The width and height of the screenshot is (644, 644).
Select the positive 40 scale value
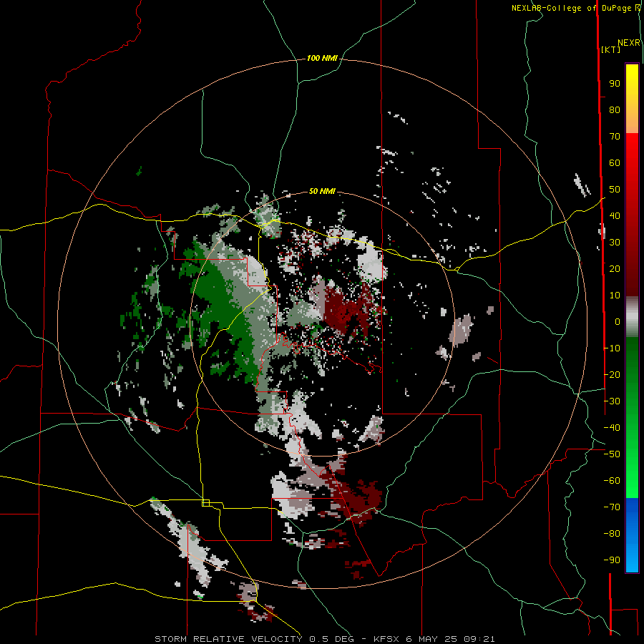tap(615, 216)
